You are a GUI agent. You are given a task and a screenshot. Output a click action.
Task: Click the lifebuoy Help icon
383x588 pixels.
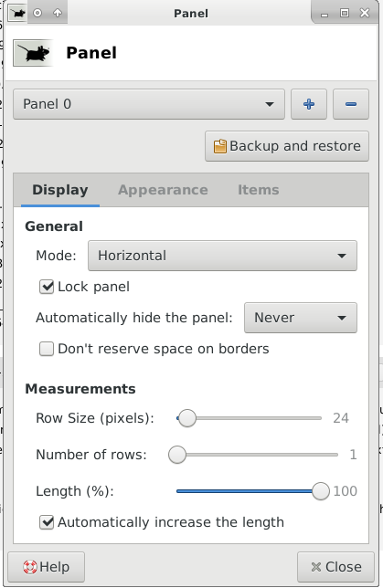click(30, 567)
